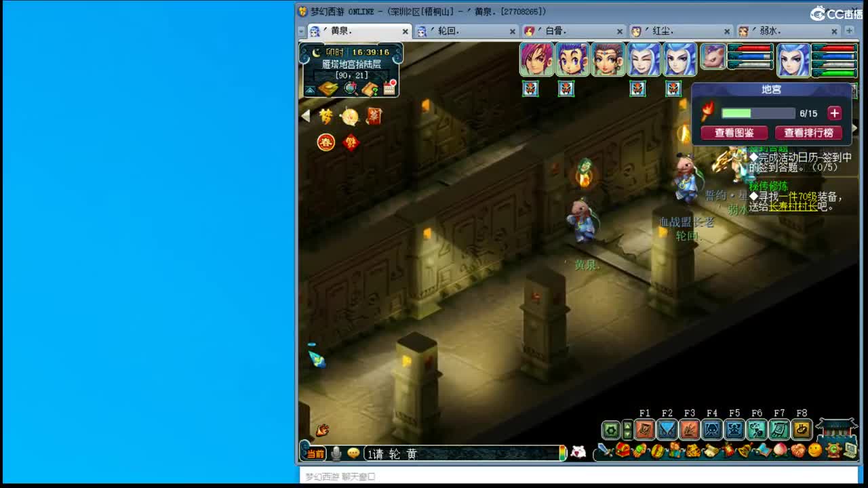Open the magnifier search icon in location panel
The height and width of the screenshot is (488, 868).
[350, 89]
